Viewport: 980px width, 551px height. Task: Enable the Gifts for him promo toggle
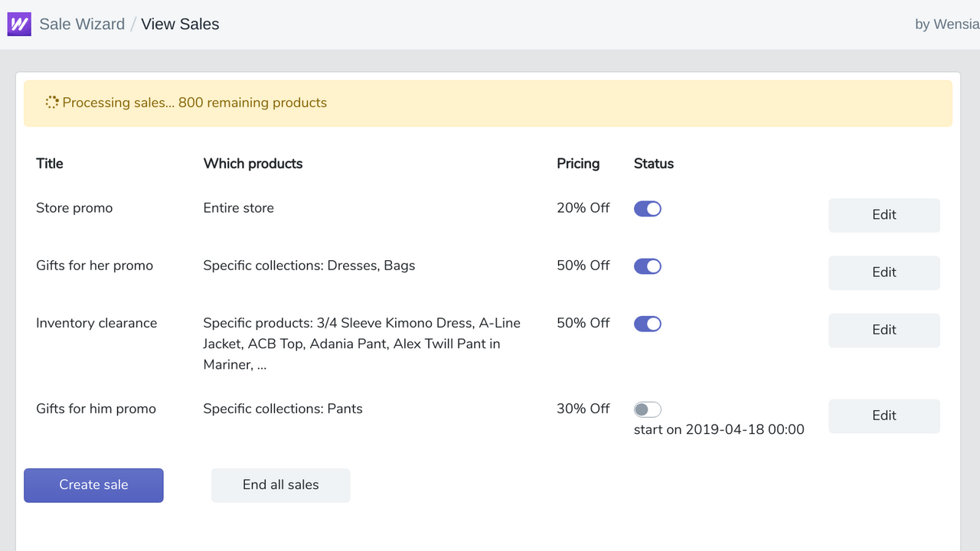tap(647, 409)
